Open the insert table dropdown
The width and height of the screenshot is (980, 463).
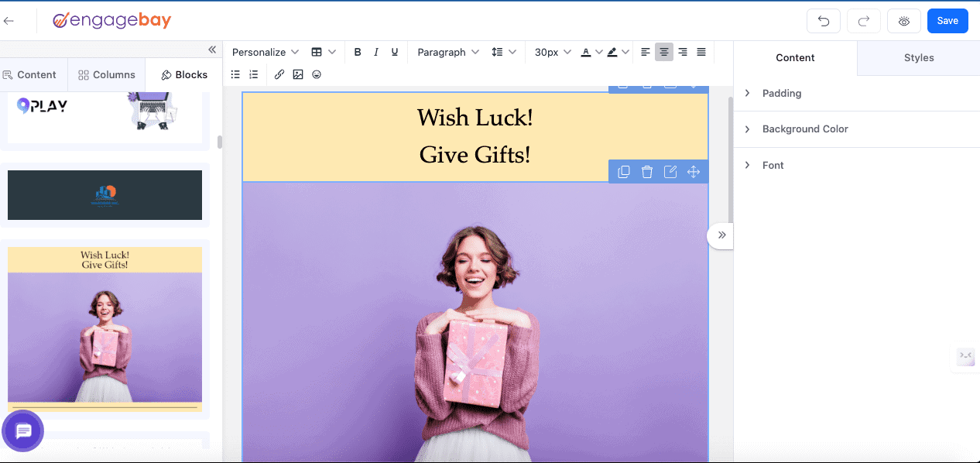pyautogui.click(x=324, y=53)
